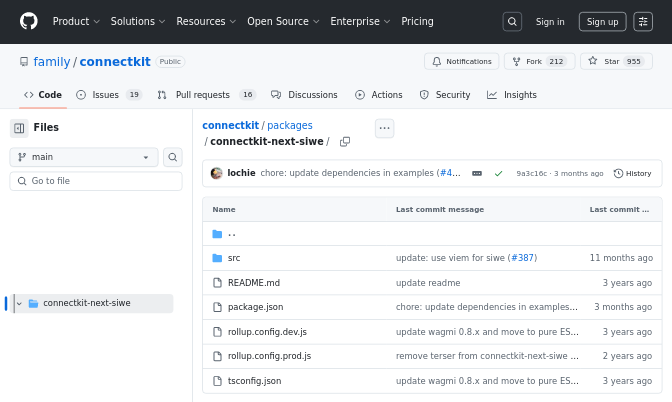Open README.md file name
Screen dimensions: 672x402
click(254, 283)
